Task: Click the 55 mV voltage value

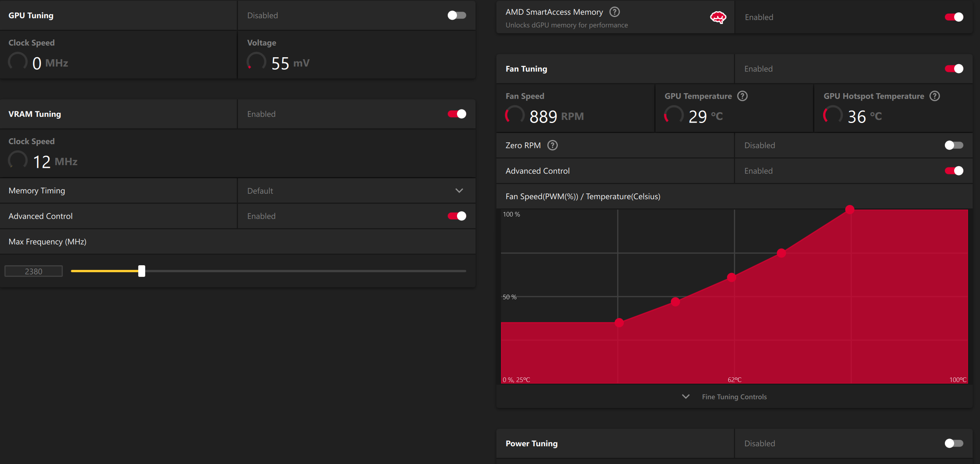Action: coord(290,63)
